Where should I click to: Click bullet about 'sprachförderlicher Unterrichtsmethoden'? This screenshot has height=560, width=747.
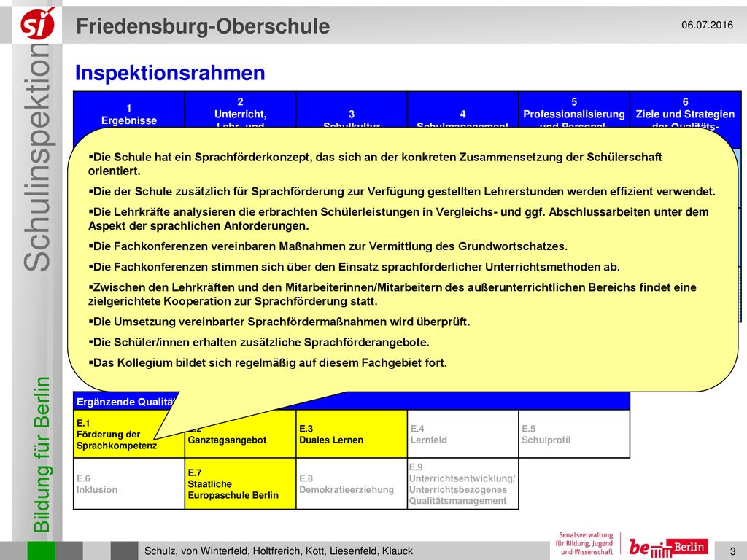coord(354,267)
